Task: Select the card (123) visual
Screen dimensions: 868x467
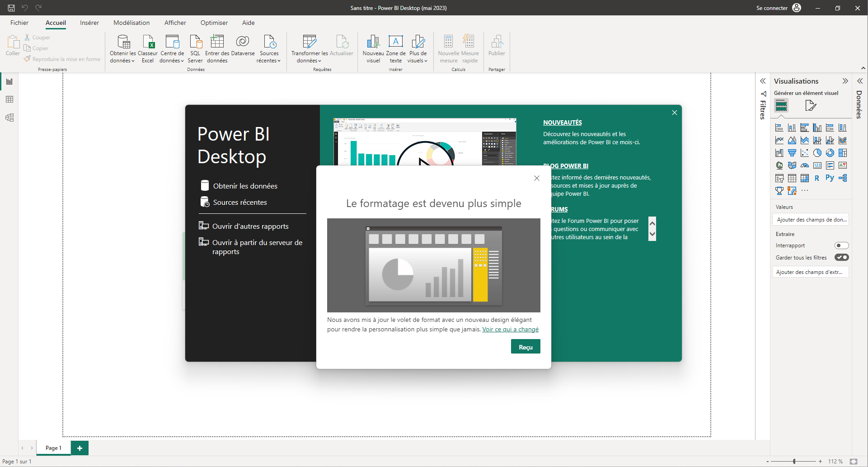Action: 817,165
